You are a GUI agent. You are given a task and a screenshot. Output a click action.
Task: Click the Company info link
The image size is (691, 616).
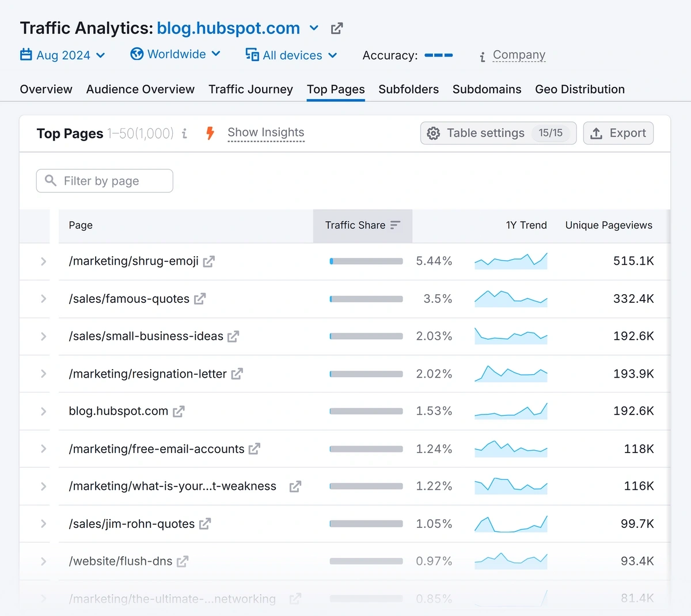coord(519,55)
